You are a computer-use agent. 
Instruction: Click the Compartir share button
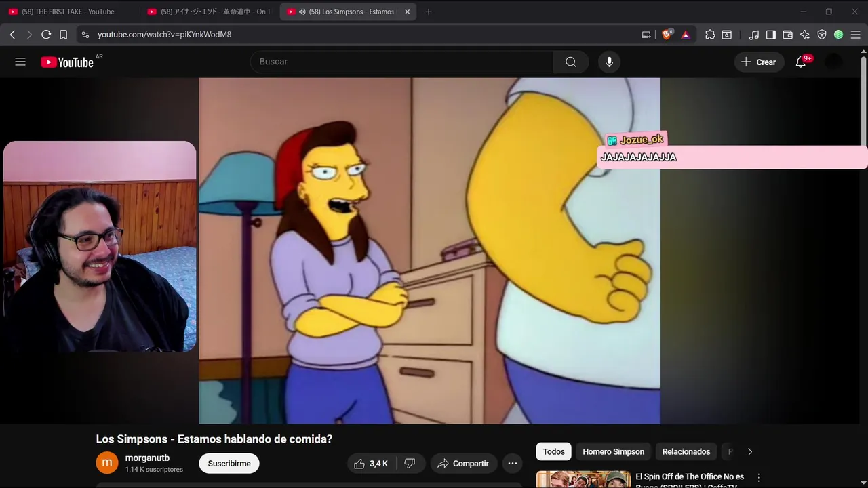click(x=464, y=464)
